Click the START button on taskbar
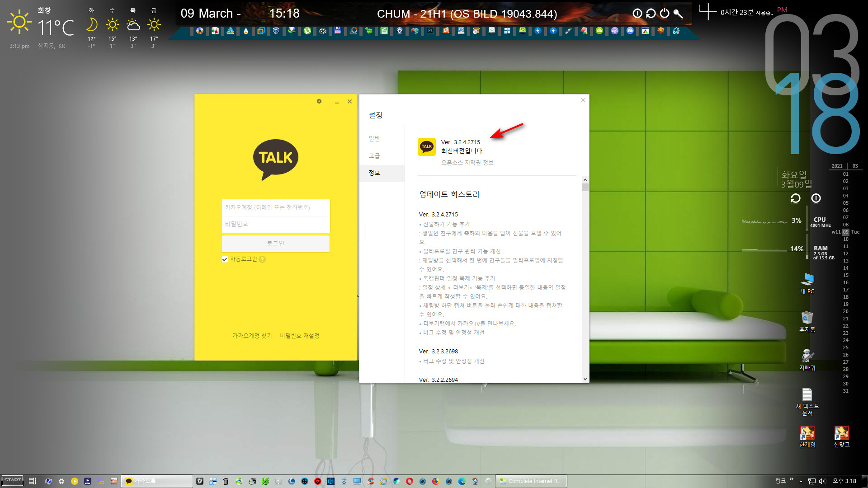Screen dimensions: 868x488 tap(13, 481)
